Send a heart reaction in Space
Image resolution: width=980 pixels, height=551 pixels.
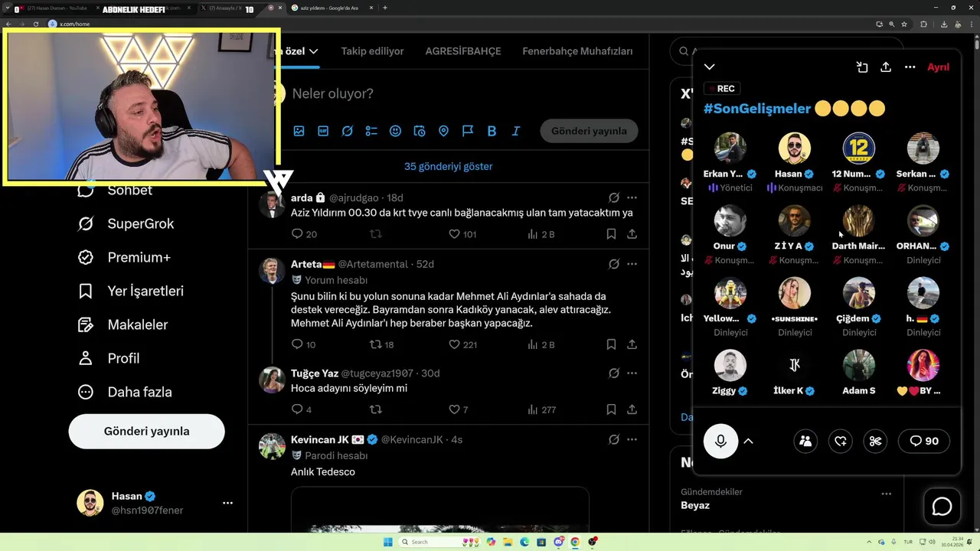click(x=841, y=441)
